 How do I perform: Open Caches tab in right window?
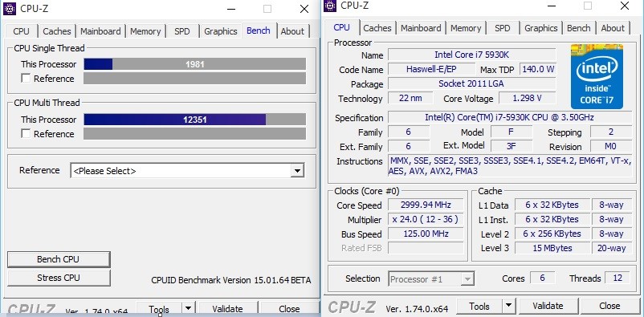377,28
